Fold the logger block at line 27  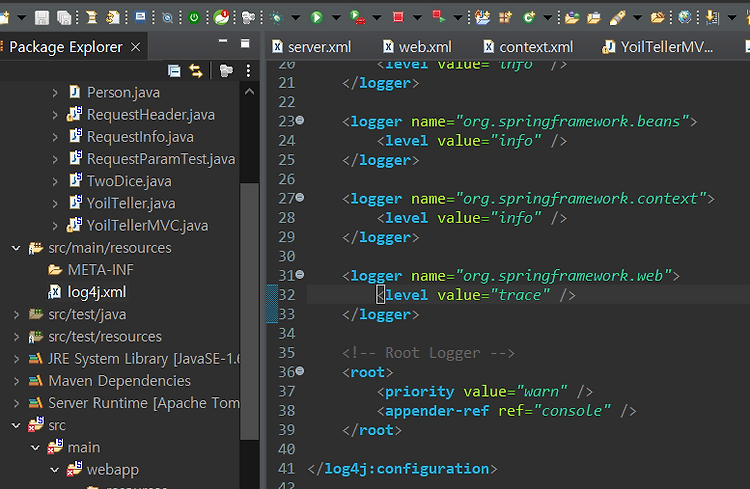[x=300, y=198]
